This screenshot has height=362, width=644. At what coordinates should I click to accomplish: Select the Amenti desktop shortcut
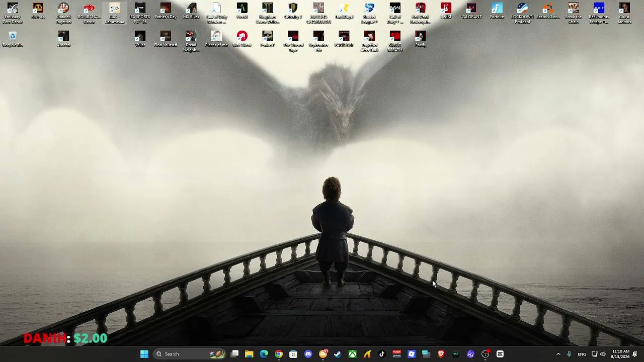tap(63, 39)
